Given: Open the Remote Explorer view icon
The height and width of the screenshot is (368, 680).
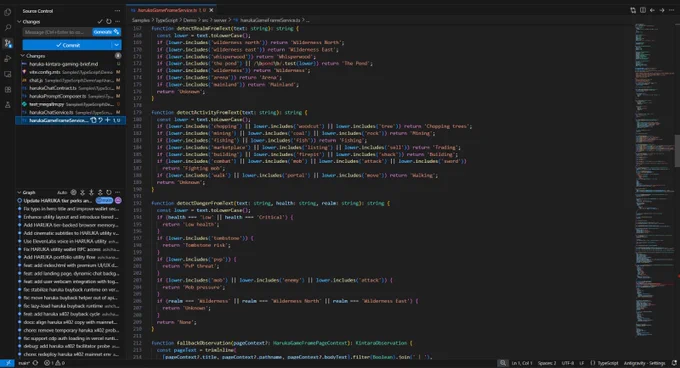Looking at the screenshot, I should click(7, 74).
